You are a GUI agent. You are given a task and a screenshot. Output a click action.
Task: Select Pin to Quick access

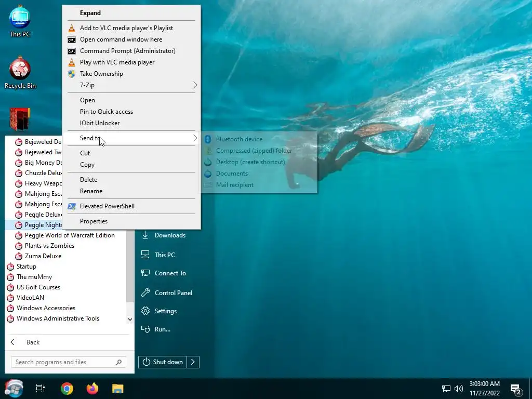[131, 112]
